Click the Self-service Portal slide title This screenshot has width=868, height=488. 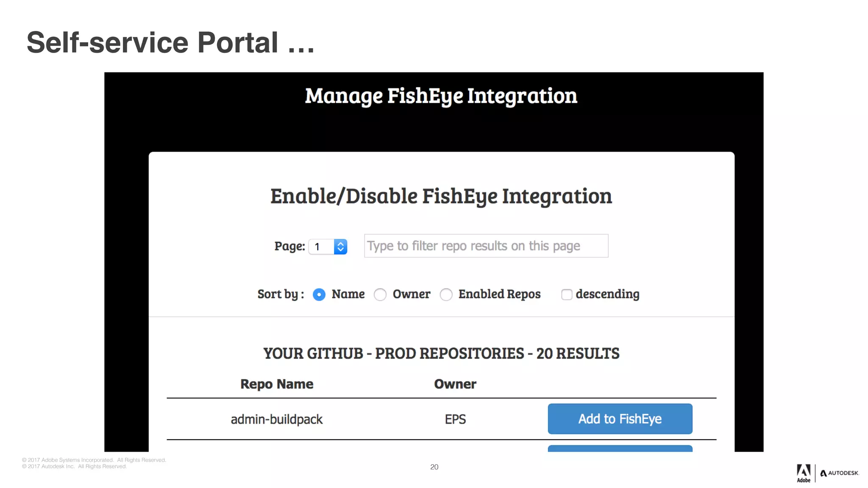tap(170, 42)
